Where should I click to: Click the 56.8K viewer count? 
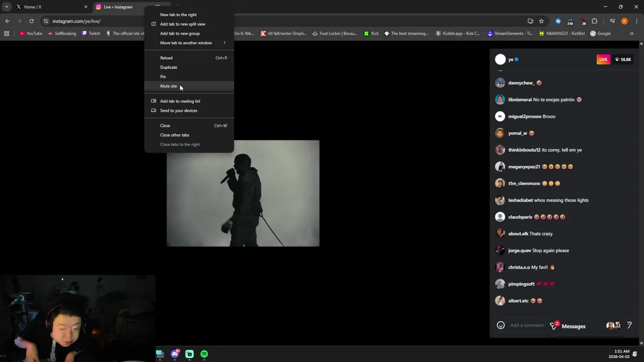coord(622,59)
